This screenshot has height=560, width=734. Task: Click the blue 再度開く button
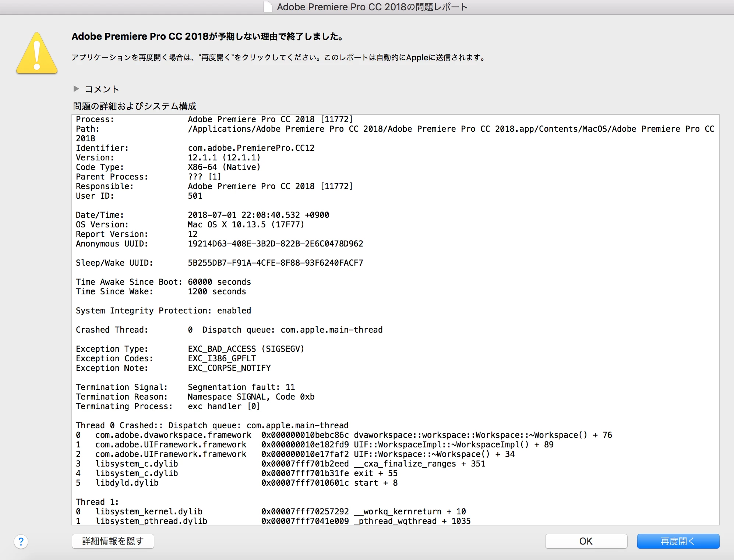click(x=678, y=541)
